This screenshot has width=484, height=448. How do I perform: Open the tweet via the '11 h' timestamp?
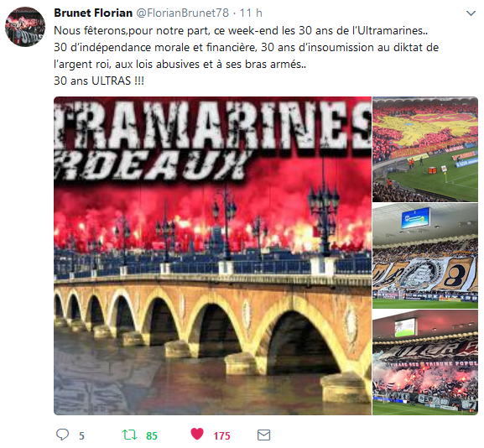pos(251,13)
